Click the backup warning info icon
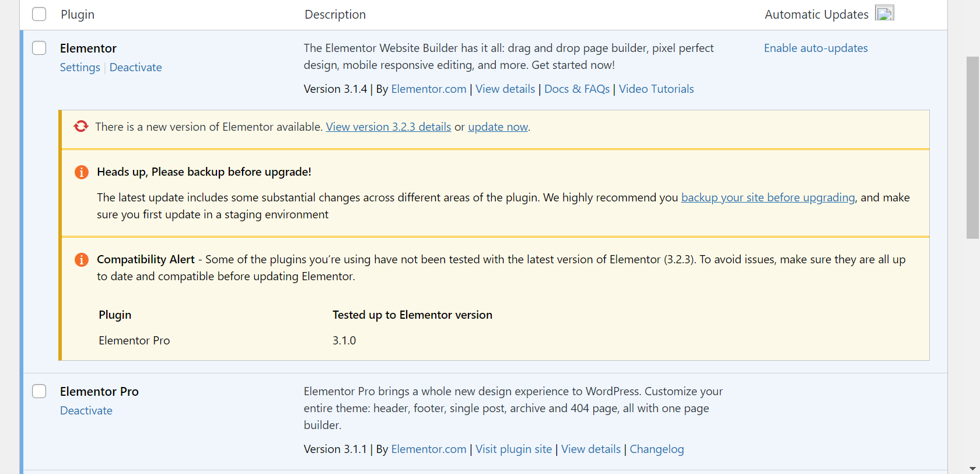Image resolution: width=980 pixels, height=474 pixels. (x=82, y=172)
